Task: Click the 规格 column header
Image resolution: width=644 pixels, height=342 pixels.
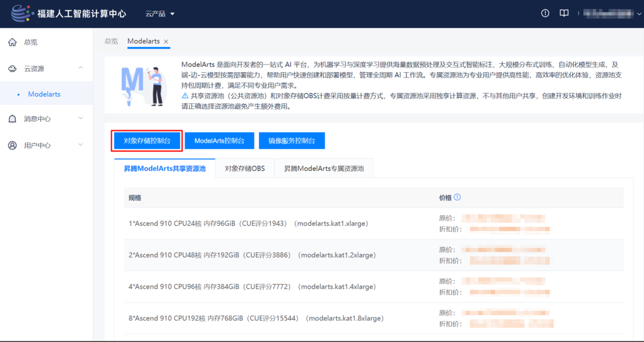Action: 135,198
